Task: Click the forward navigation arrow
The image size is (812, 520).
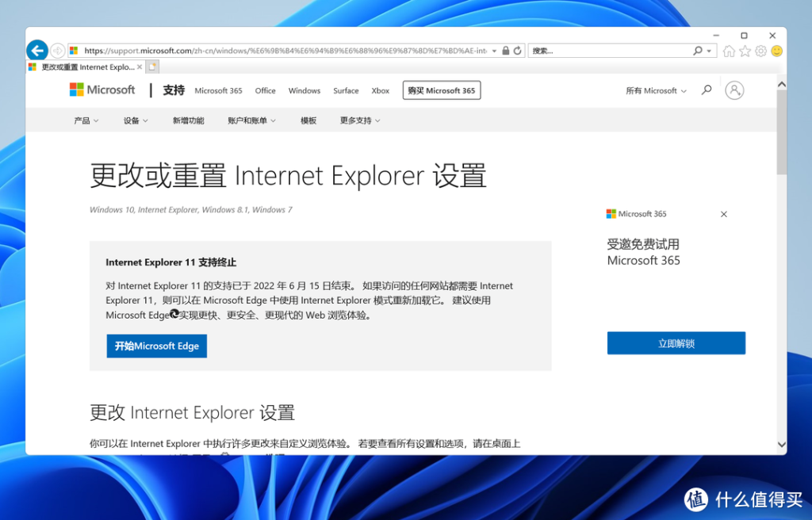Action: [58, 49]
